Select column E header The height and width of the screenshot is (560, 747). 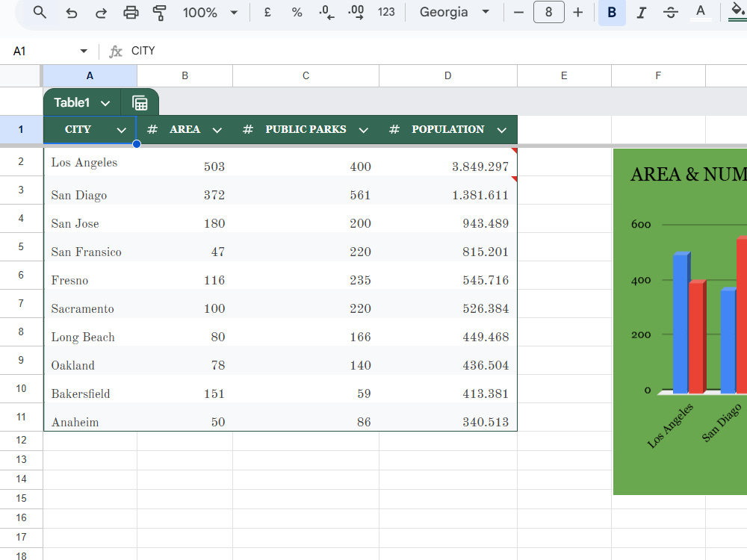pyautogui.click(x=564, y=75)
